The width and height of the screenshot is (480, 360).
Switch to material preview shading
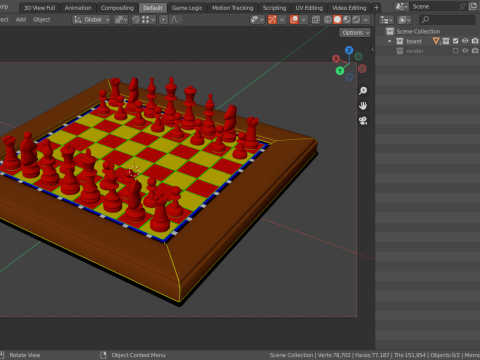347,20
